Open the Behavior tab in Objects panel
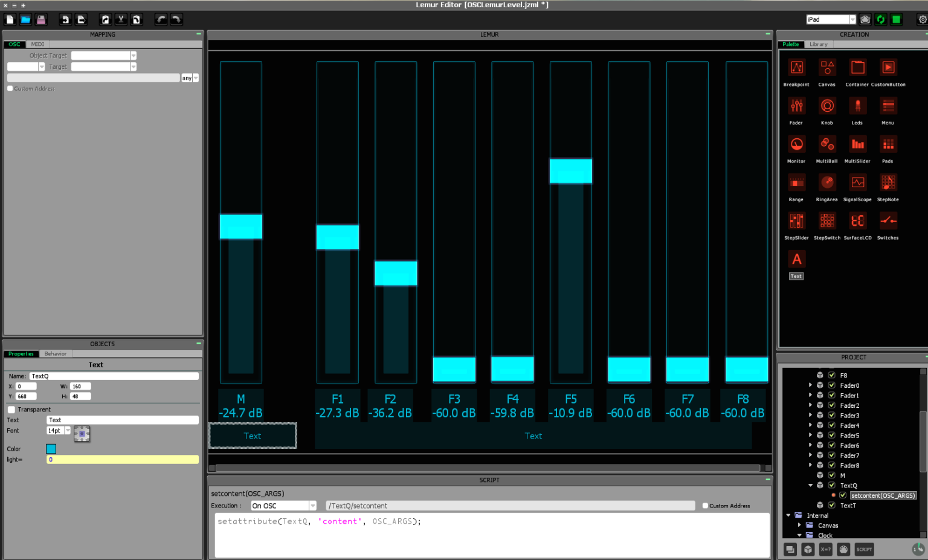This screenshot has height=560, width=928. (56, 354)
